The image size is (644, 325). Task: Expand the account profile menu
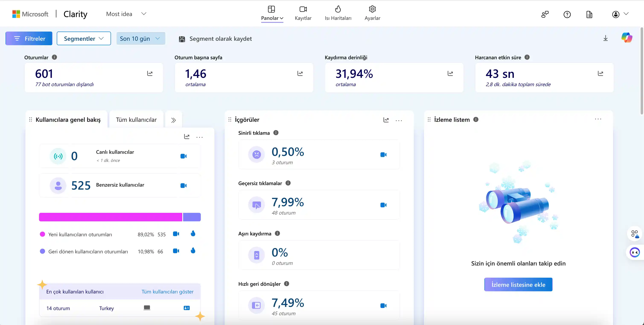[620, 14]
